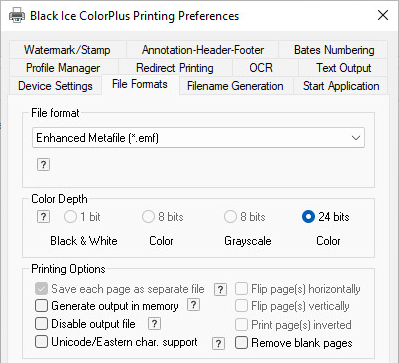Click the printer icon in title bar

(x=17, y=16)
